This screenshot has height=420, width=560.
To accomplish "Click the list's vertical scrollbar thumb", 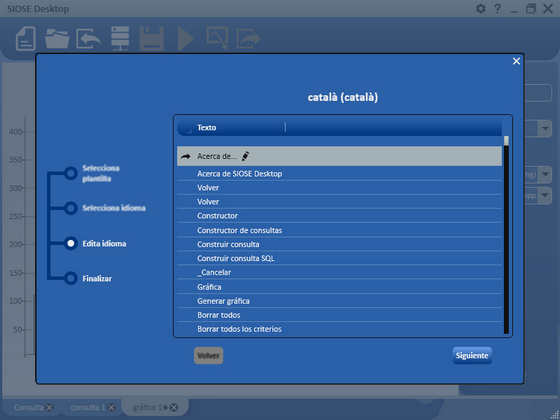I will pyautogui.click(x=506, y=141).
